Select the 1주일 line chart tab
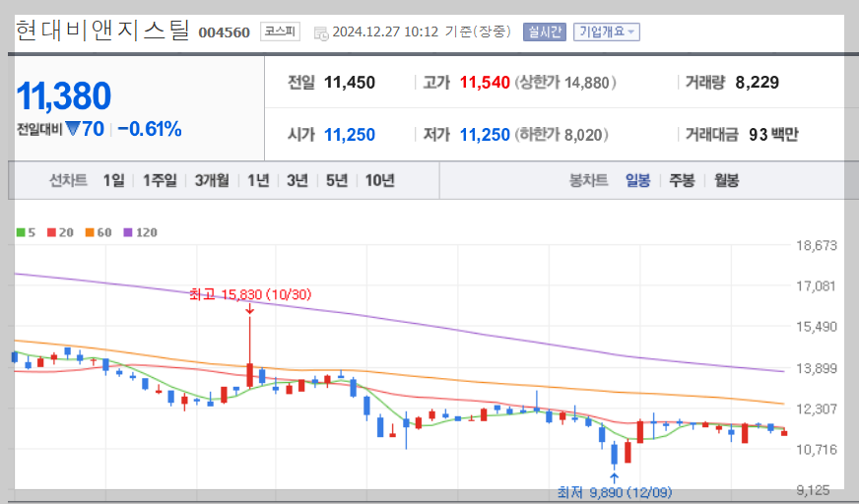The image size is (859, 504). (160, 180)
